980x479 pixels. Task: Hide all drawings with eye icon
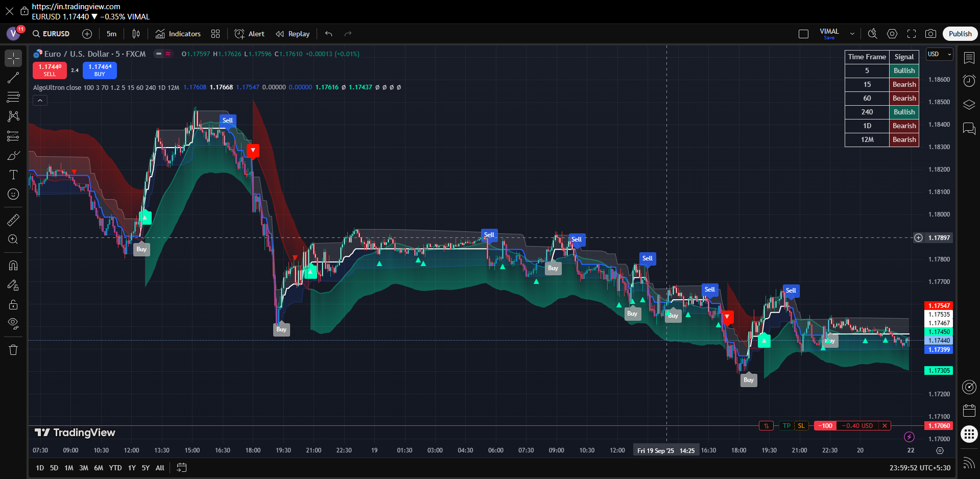13,324
